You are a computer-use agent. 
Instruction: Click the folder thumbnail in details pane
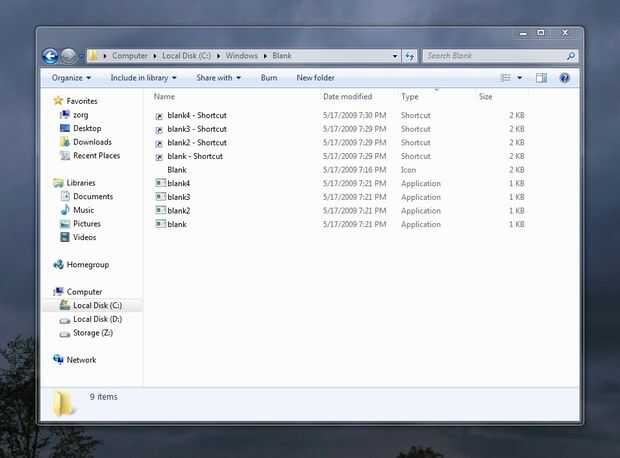coord(64,403)
